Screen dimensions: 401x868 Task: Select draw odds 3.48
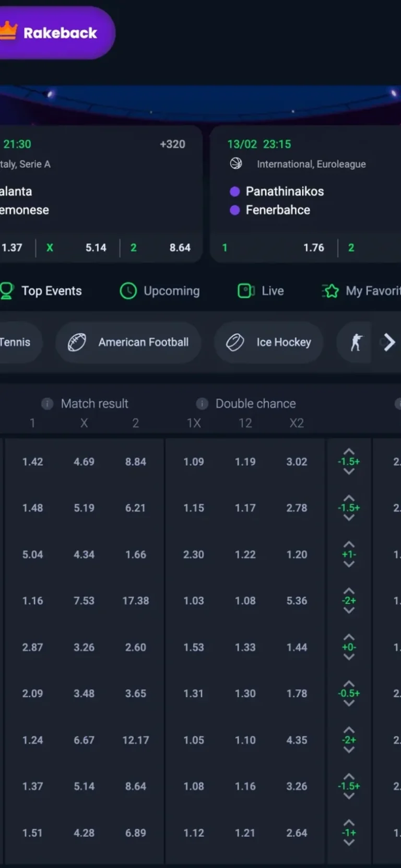pyautogui.click(x=84, y=694)
